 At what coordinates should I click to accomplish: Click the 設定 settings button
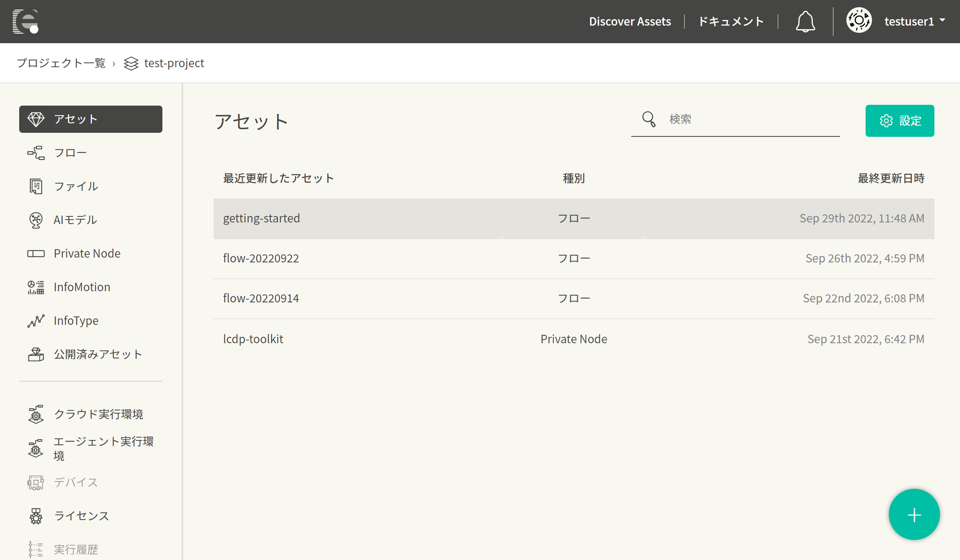point(900,121)
